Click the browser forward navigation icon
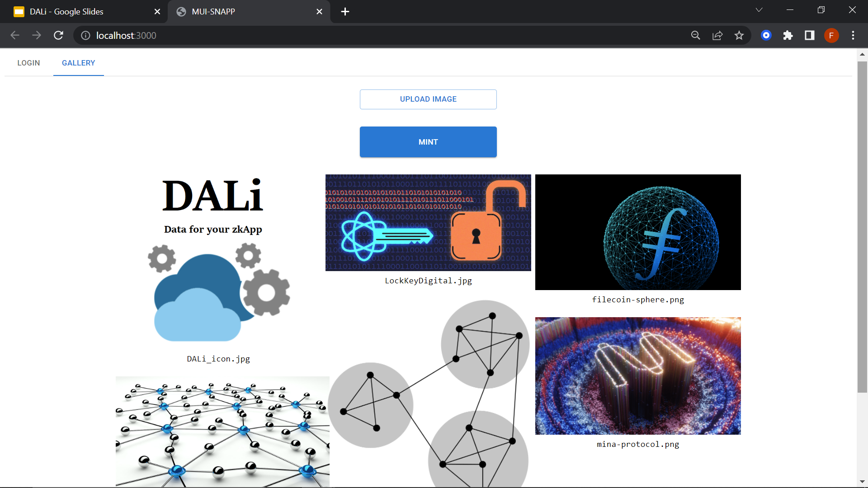This screenshot has height=488, width=868. point(37,35)
